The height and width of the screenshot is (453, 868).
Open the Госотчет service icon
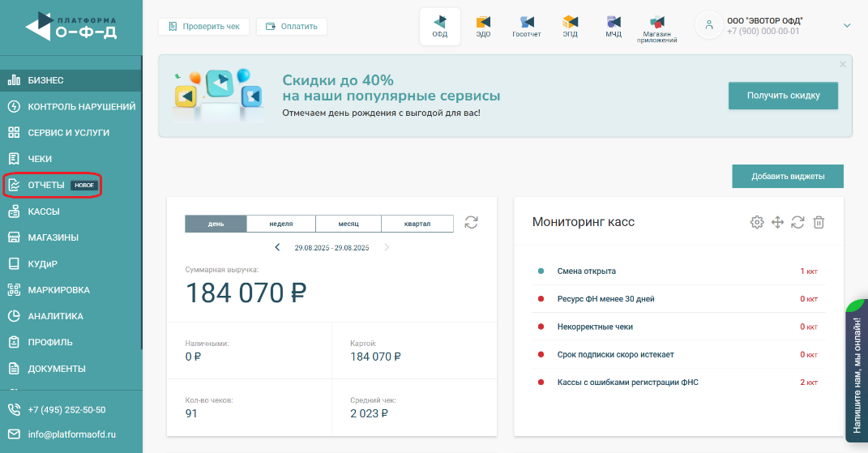pyautogui.click(x=527, y=26)
